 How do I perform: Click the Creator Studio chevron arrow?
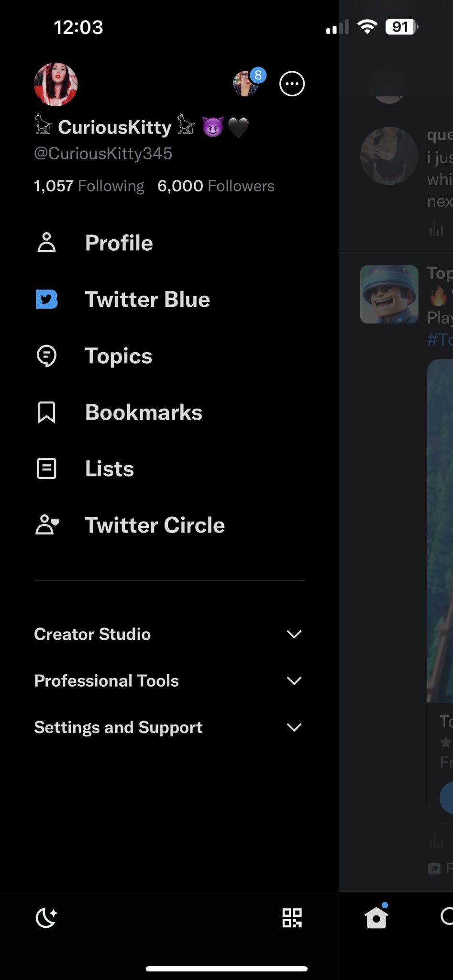point(294,634)
